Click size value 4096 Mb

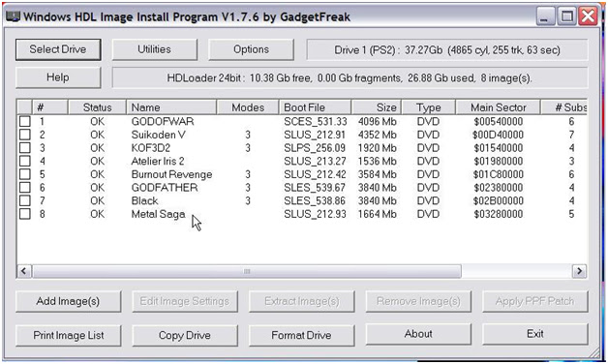[x=378, y=121]
